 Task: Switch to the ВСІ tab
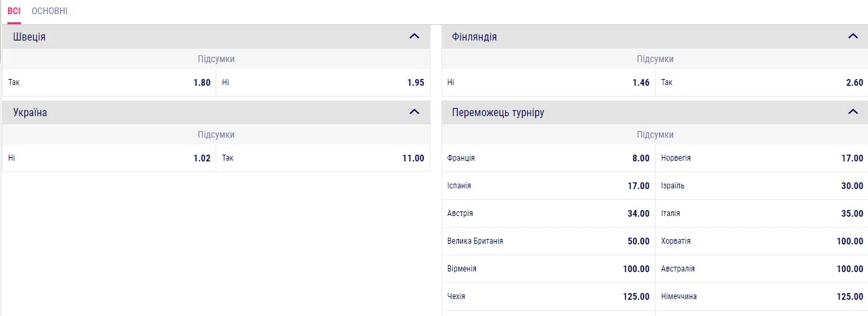click(x=14, y=11)
